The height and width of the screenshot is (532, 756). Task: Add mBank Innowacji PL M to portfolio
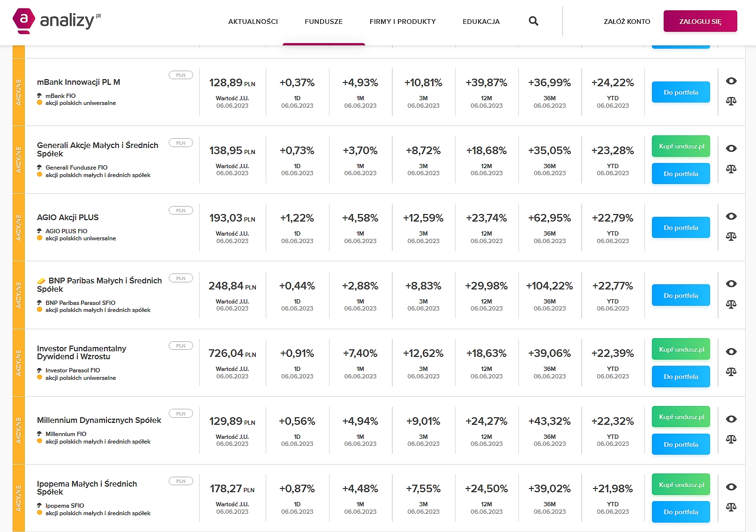point(681,92)
